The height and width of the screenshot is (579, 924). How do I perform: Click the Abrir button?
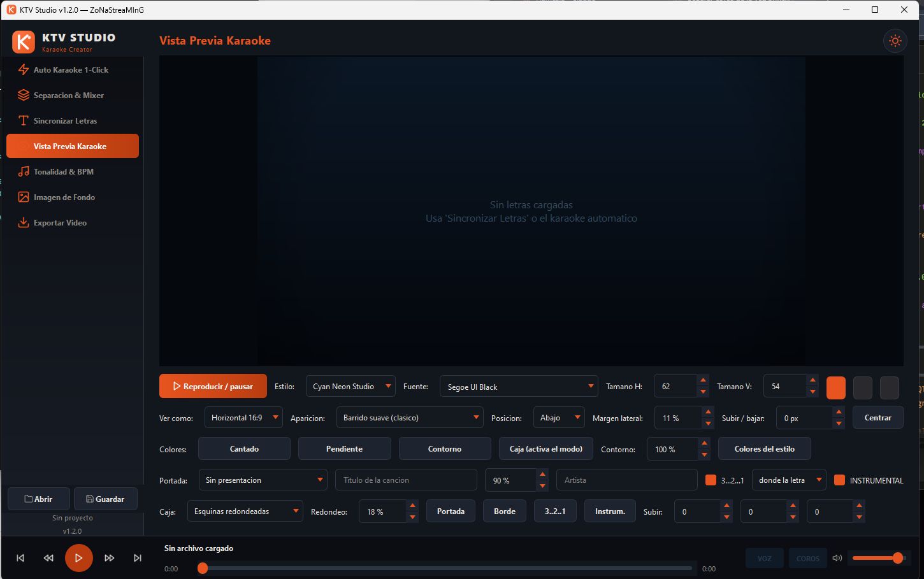click(38, 499)
